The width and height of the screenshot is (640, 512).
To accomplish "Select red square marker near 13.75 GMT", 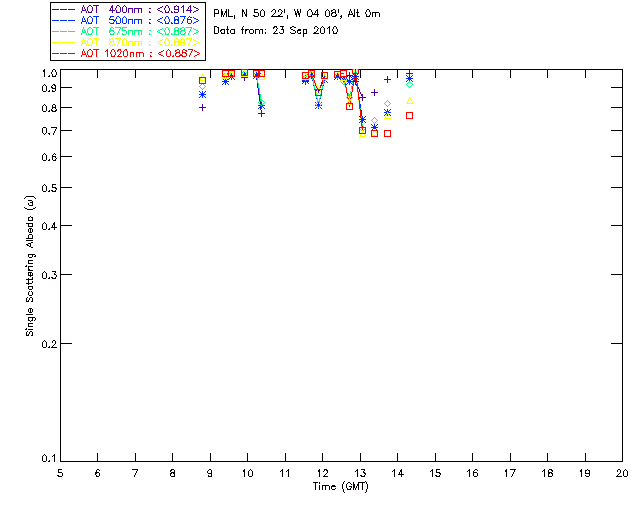I will pos(387,134).
